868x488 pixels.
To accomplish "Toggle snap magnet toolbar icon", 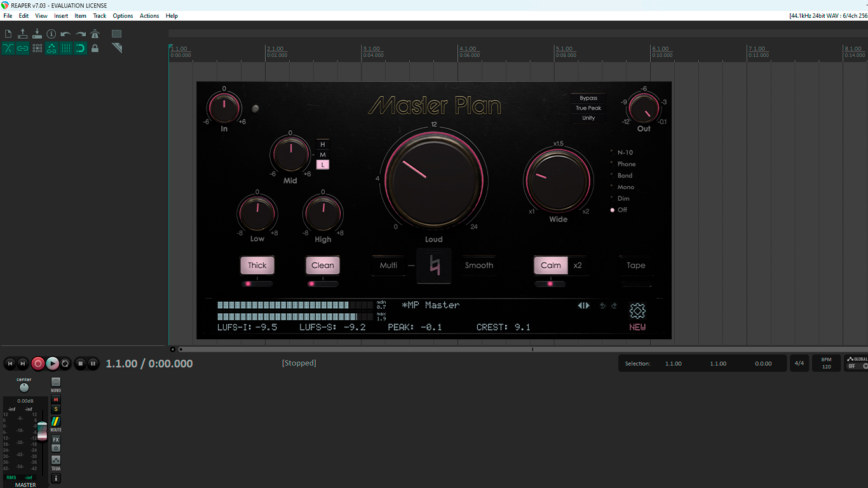I will 81,48.
